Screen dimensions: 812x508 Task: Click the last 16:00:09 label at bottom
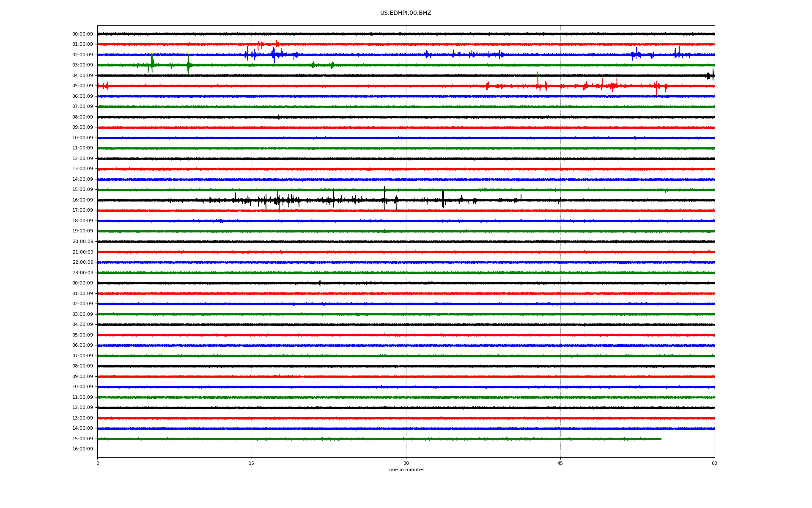82,449
